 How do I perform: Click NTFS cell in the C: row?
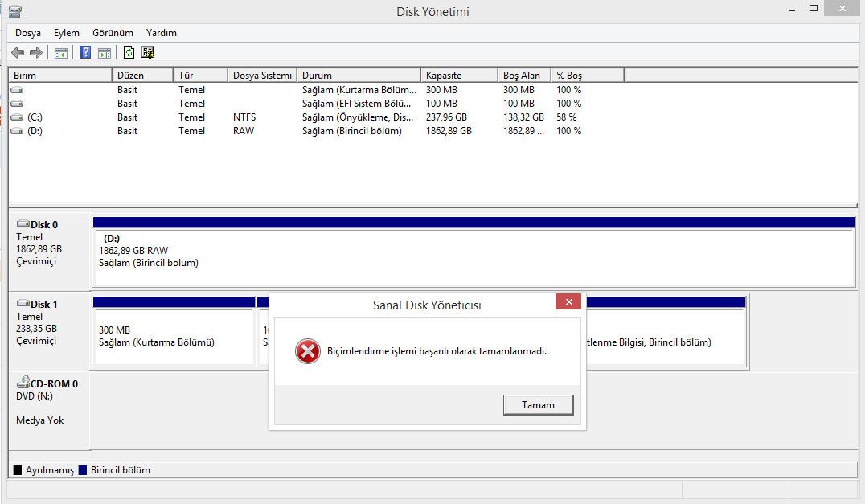click(x=244, y=117)
